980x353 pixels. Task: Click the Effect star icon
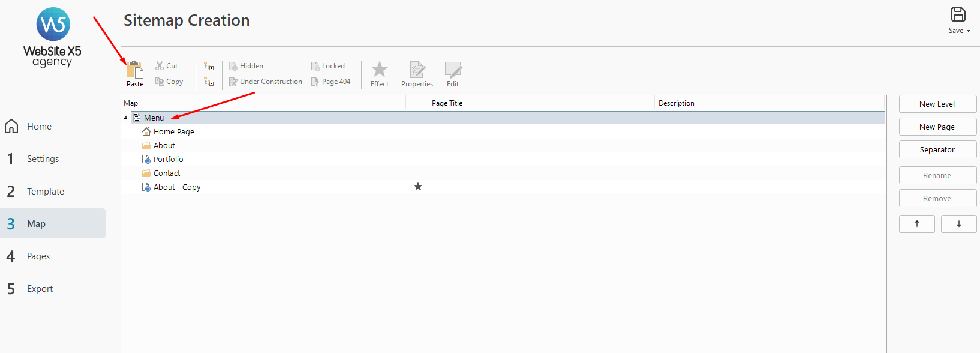pos(380,70)
